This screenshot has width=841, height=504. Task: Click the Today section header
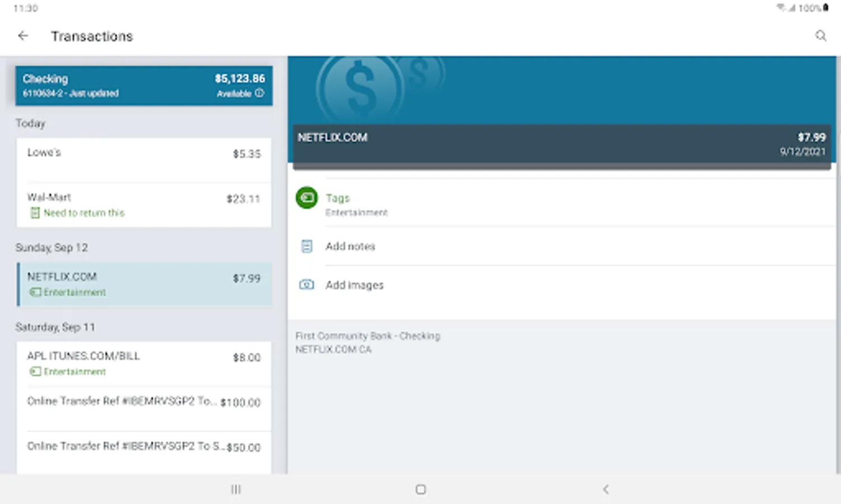[x=30, y=123]
